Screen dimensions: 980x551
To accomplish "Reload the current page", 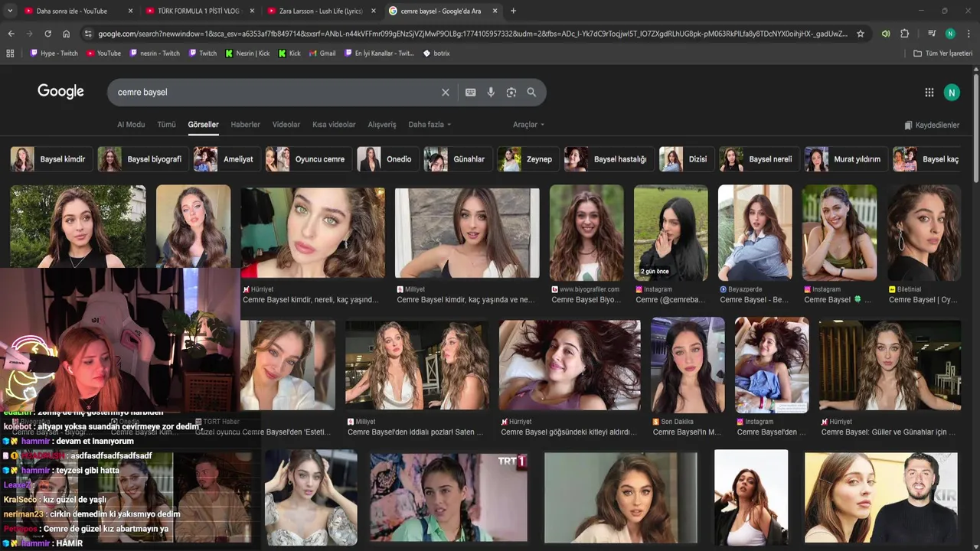I will tap(47, 34).
